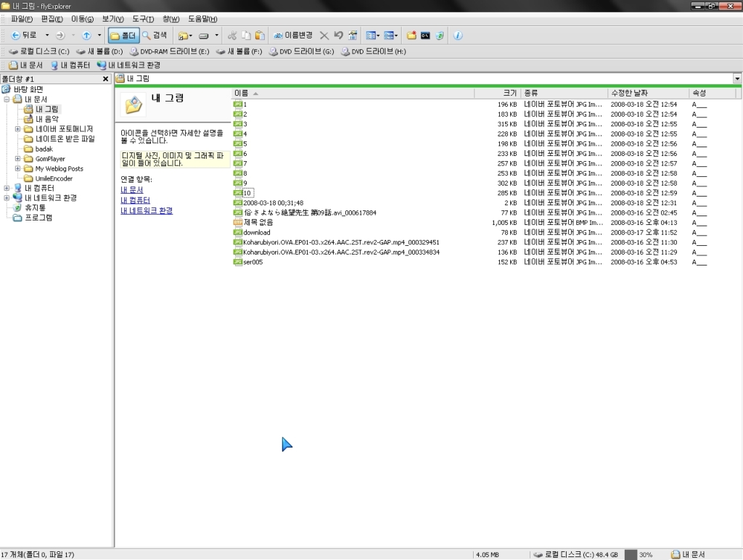The image size is (743, 560).
Task: Open the 도움말(H) menu
Action: (203, 19)
